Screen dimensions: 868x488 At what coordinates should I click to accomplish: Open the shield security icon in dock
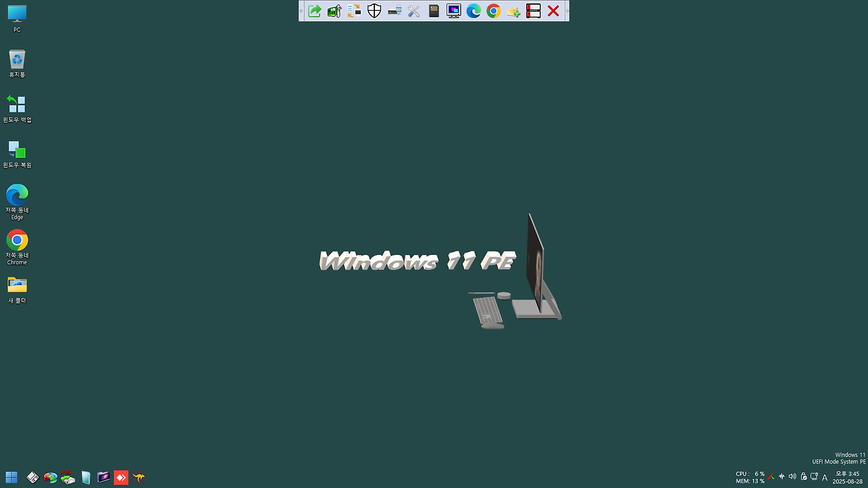point(374,11)
